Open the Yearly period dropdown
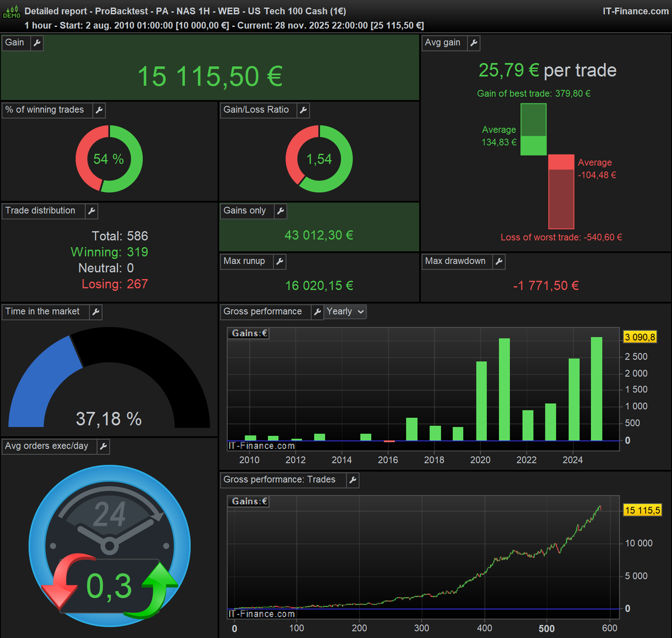Viewport: 672px width, 638px height. click(x=345, y=312)
